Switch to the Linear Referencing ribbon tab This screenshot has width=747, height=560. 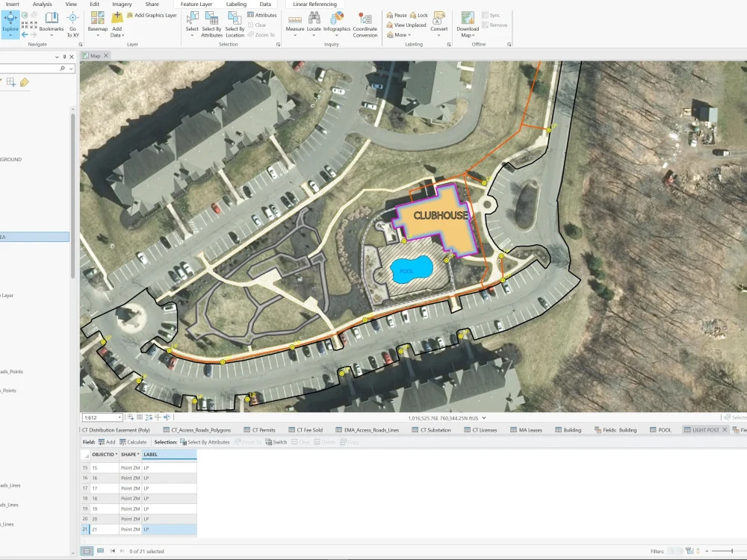[x=316, y=4]
